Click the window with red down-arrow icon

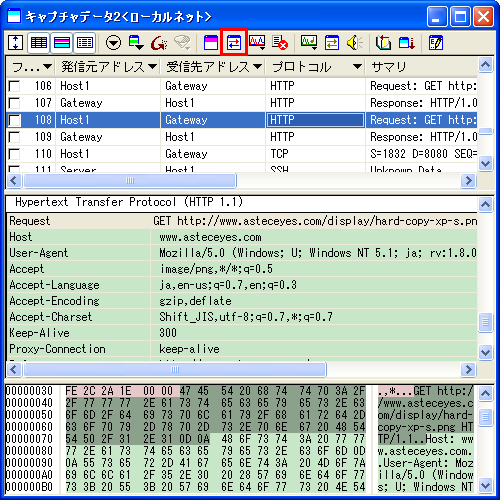point(407,43)
